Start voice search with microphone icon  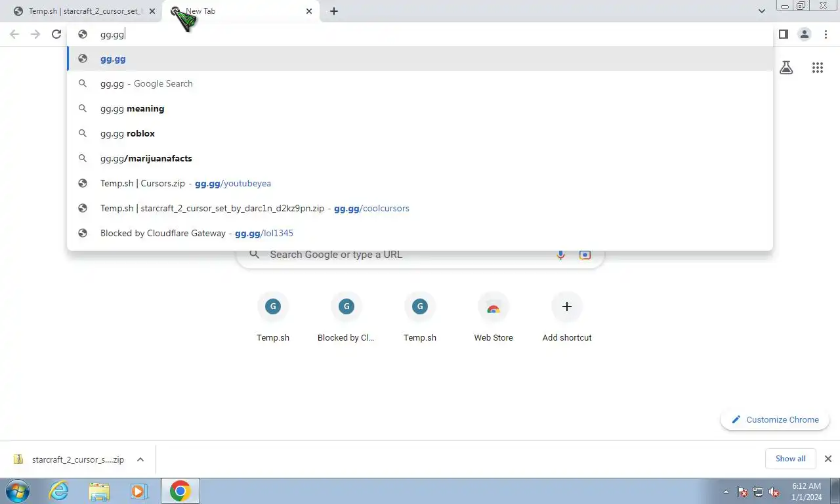(560, 255)
